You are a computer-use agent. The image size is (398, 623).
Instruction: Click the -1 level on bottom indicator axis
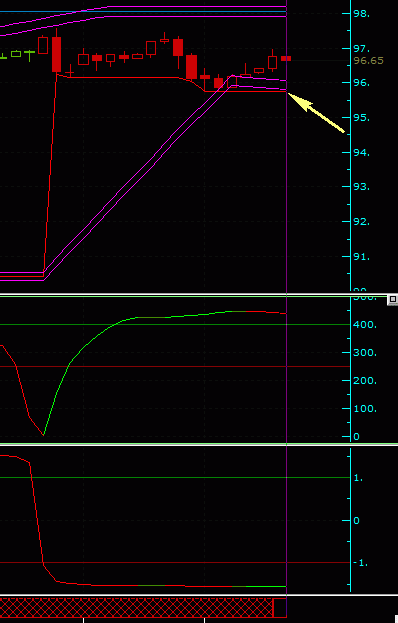[360, 563]
